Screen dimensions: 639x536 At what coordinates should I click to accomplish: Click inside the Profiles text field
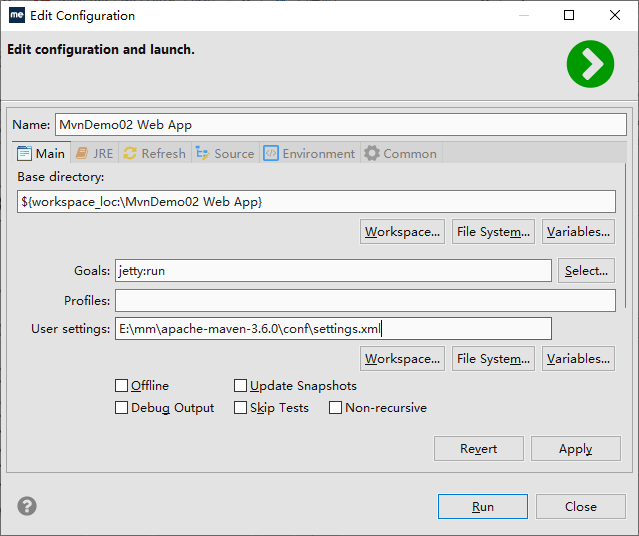pyautogui.click(x=365, y=301)
